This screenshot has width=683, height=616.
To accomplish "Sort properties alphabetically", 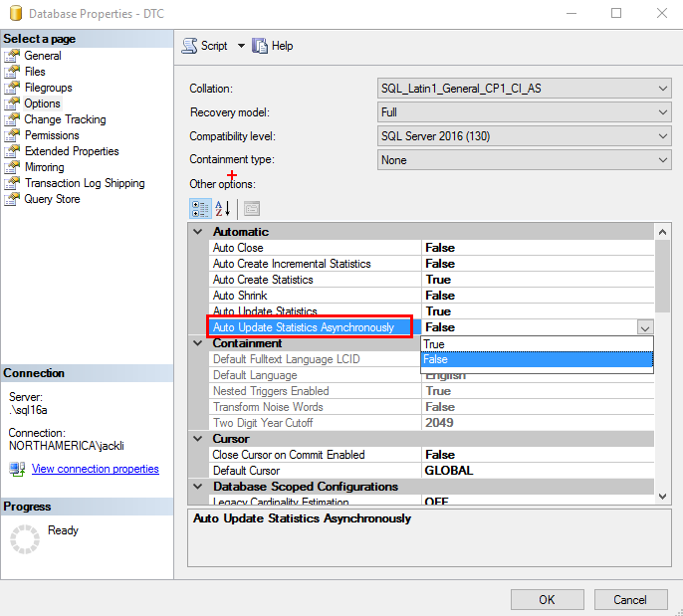I will pyautogui.click(x=222, y=209).
